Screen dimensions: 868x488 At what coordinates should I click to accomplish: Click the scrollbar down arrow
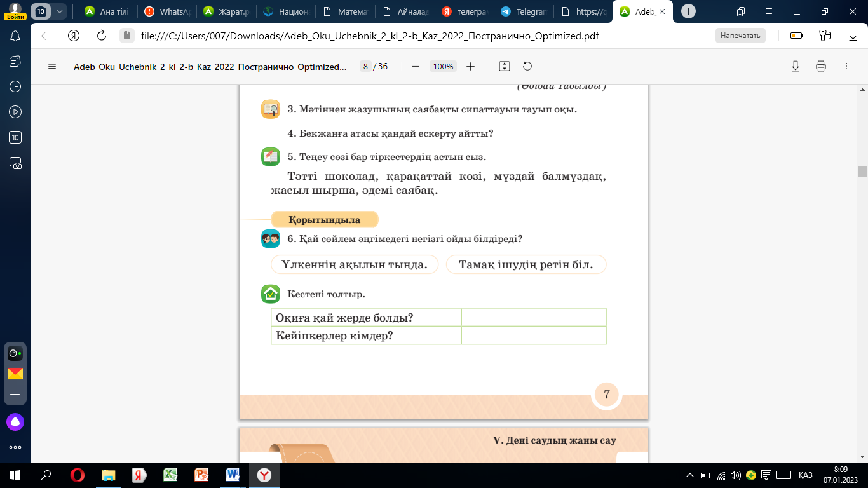tap(862, 457)
